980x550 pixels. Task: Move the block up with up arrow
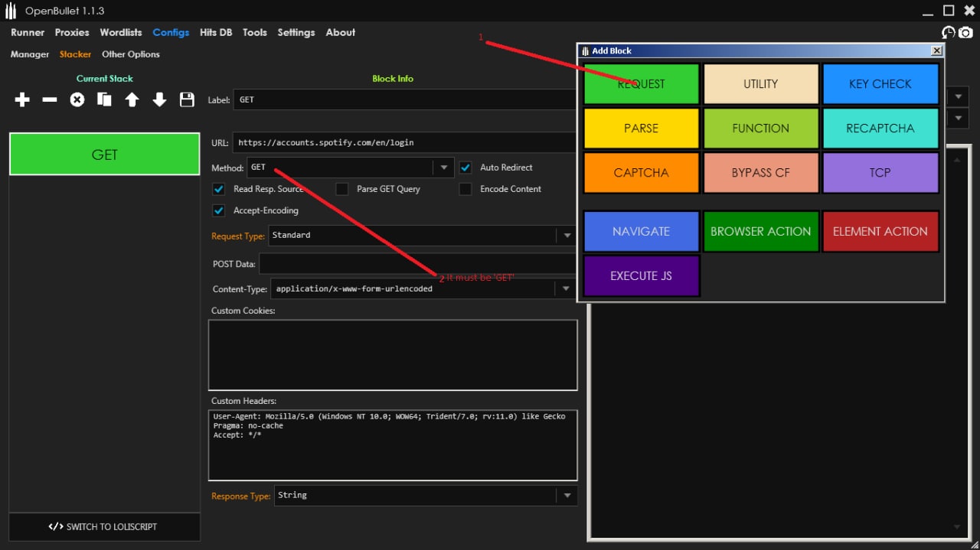(132, 99)
